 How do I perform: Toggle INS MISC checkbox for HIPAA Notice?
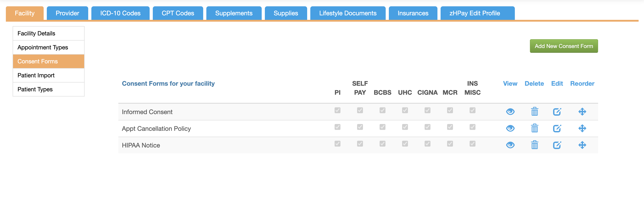click(x=472, y=144)
